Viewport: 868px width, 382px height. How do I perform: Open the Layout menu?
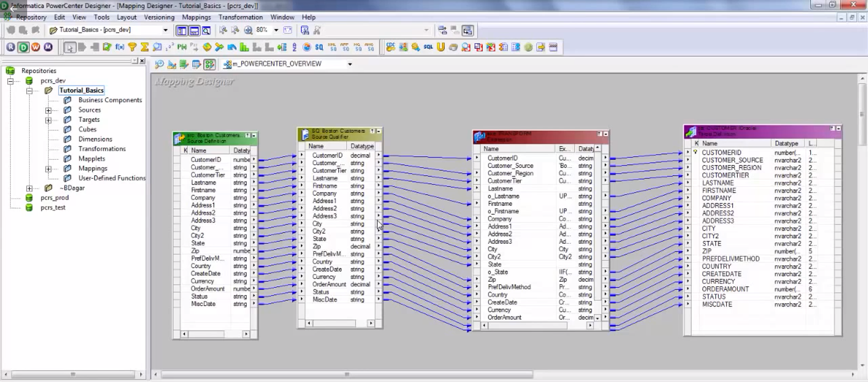(x=127, y=17)
